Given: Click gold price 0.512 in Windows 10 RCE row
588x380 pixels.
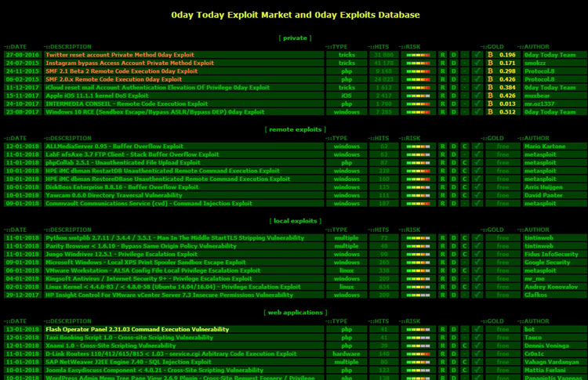Looking at the screenshot, I should 507,112.
